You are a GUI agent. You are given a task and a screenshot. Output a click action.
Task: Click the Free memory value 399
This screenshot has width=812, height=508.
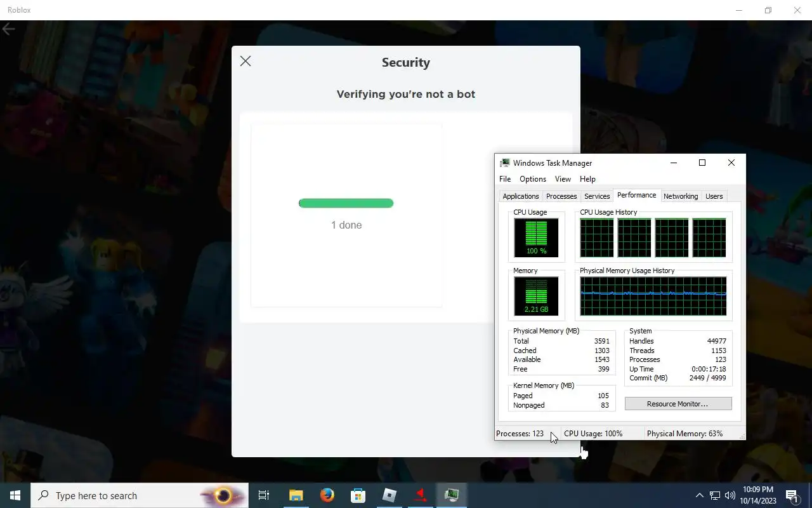[603, 369]
